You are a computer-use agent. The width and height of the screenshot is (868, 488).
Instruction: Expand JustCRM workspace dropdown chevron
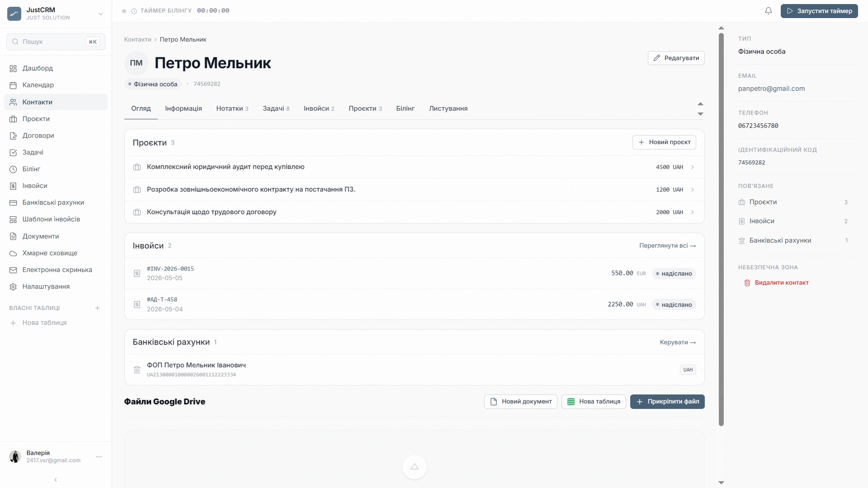click(101, 14)
